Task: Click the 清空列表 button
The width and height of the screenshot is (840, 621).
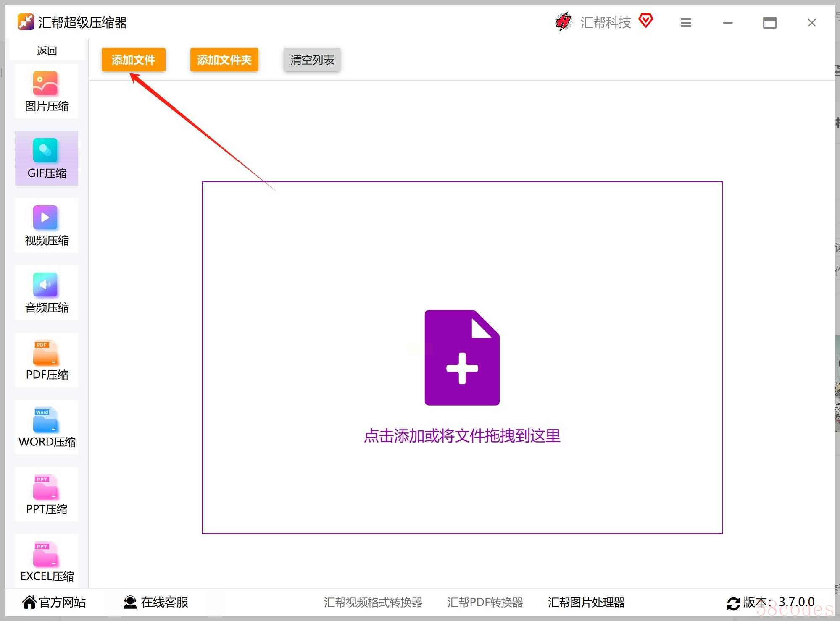Action: pyautogui.click(x=312, y=60)
